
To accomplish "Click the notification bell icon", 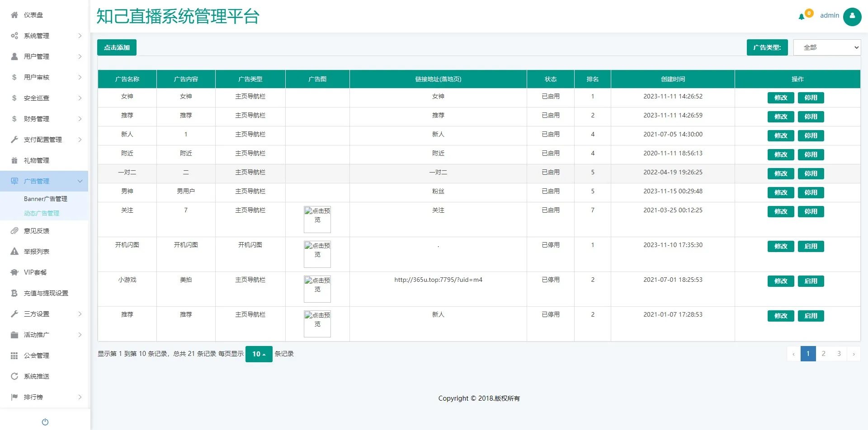I will (802, 17).
